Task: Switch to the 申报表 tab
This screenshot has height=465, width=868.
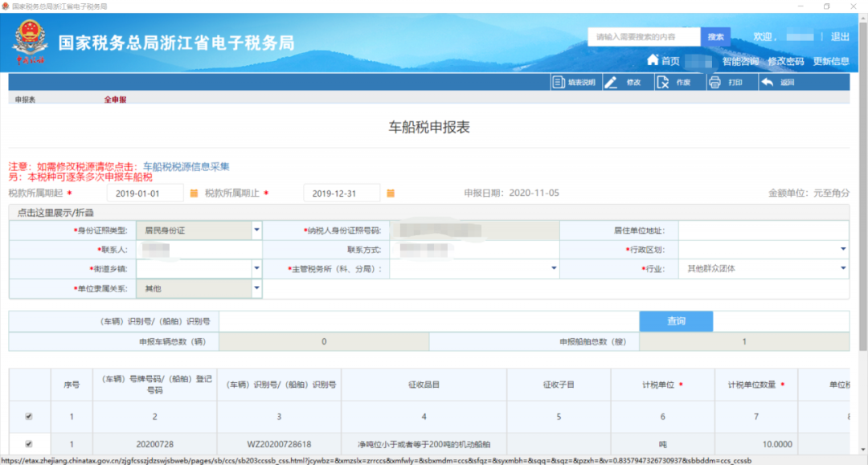Action: (26, 100)
